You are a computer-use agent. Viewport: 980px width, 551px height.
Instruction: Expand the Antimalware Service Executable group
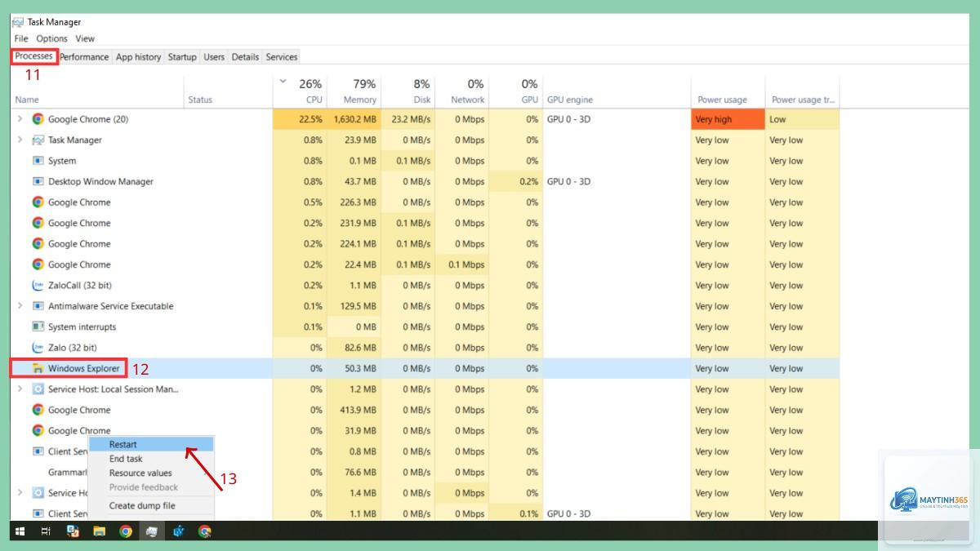[20, 306]
